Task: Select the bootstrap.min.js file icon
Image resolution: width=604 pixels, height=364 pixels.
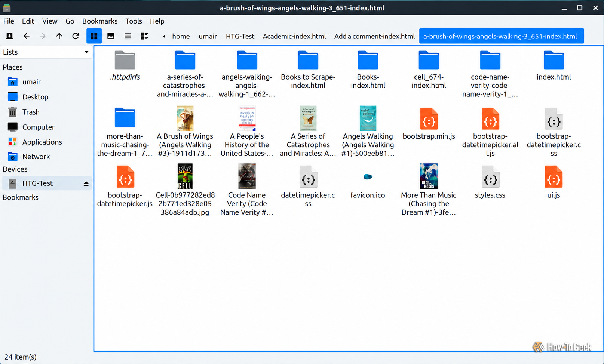Action: coord(429,118)
